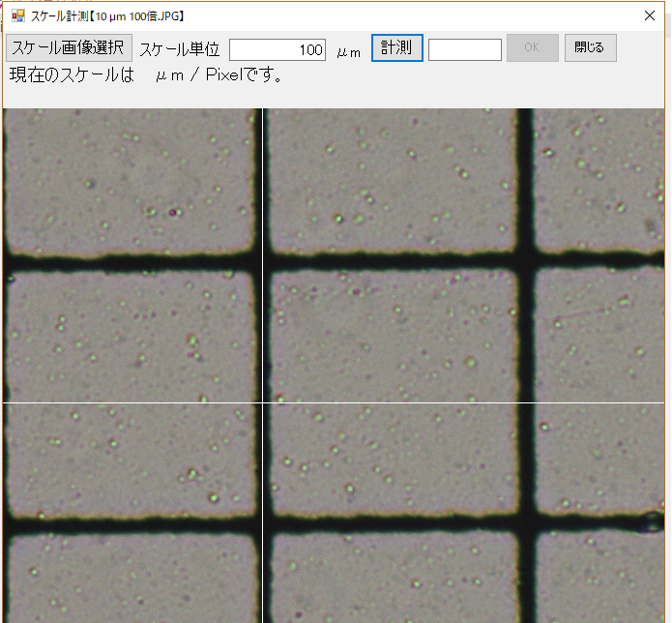The image size is (672, 623).
Task: Click inside the top-left grid square
Action: point(131,179)
